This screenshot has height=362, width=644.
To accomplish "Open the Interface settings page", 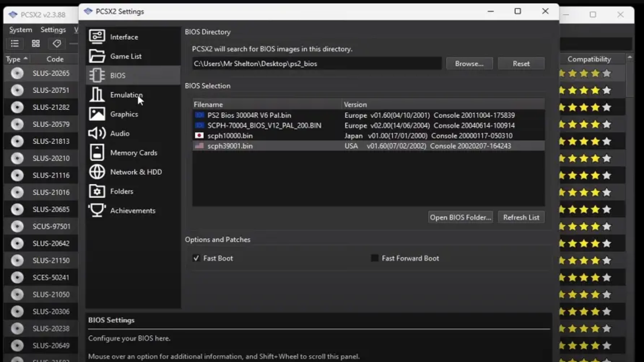I will 133,37.
